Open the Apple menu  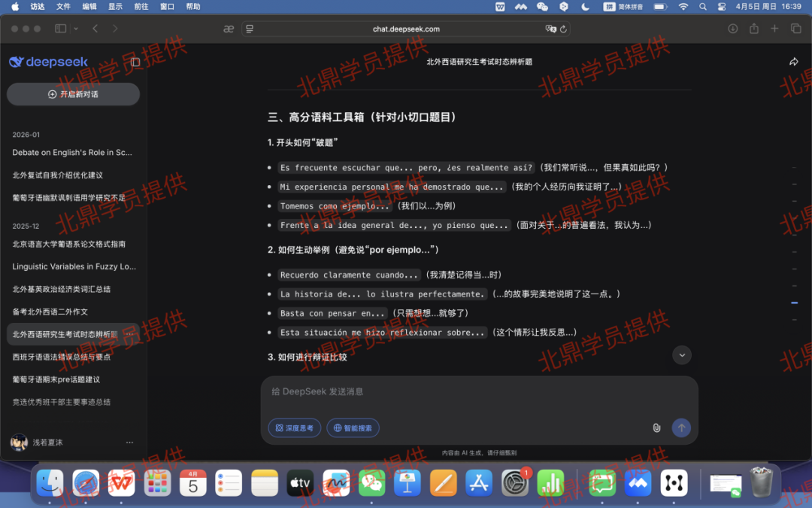[15, 7]
